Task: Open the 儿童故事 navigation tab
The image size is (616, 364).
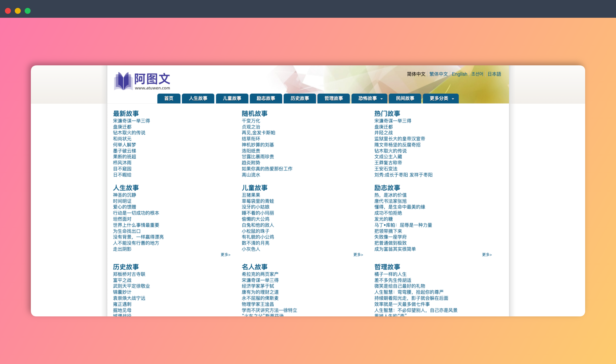Action: coord(232,98)
